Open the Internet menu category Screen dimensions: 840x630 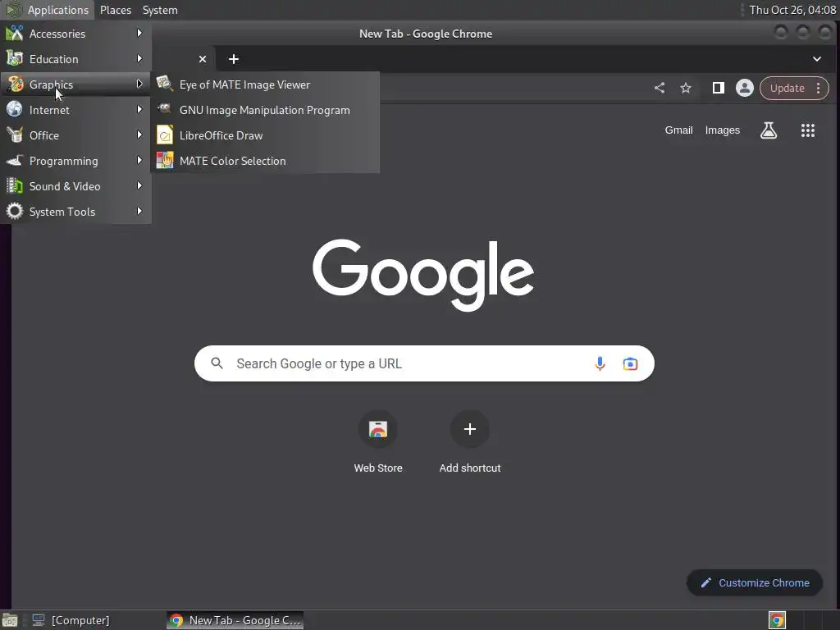click(75, 110)
